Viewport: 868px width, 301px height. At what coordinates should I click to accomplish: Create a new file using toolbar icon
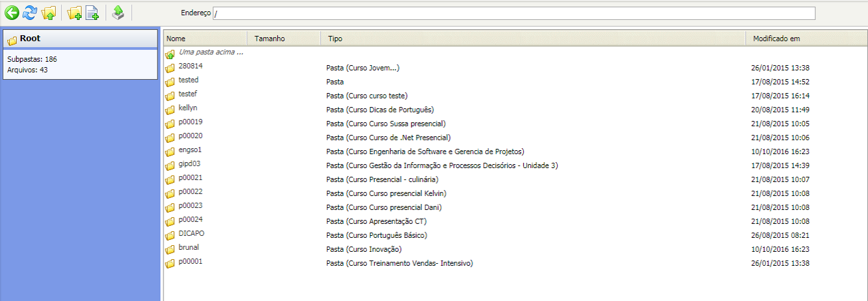[92, 13]
